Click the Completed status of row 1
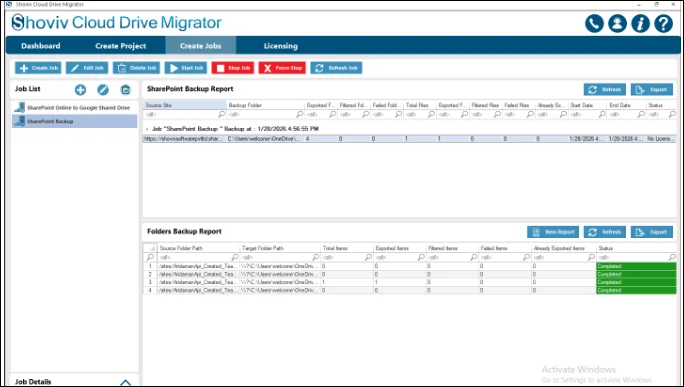Image resolution: width=684 pixels, height=387 pixels. [x=636, y=266]
